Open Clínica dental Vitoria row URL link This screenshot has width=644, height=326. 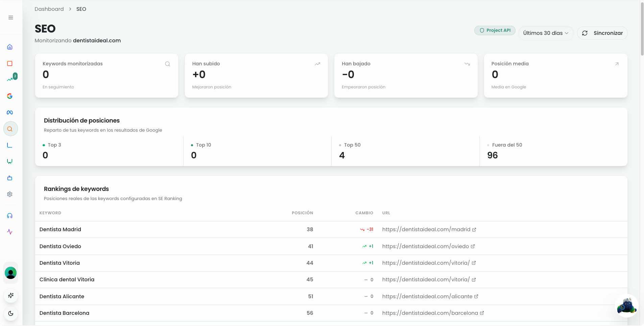click(x=429, y=280)
